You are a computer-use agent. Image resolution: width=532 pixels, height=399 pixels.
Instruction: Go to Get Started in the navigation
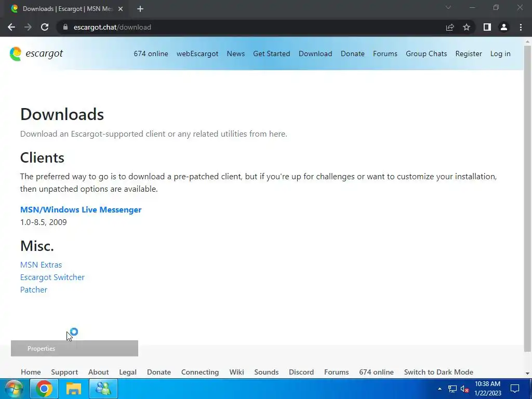coord(271,54)
